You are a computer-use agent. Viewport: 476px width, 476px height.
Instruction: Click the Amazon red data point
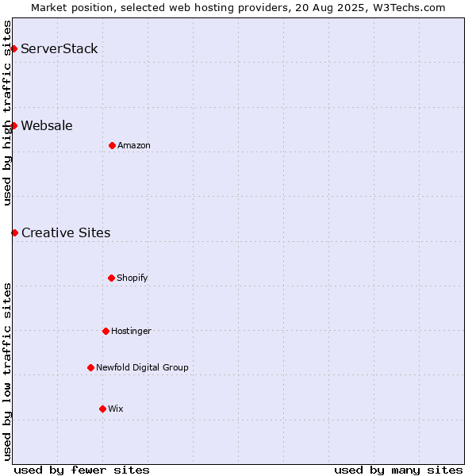coord(112,146)
